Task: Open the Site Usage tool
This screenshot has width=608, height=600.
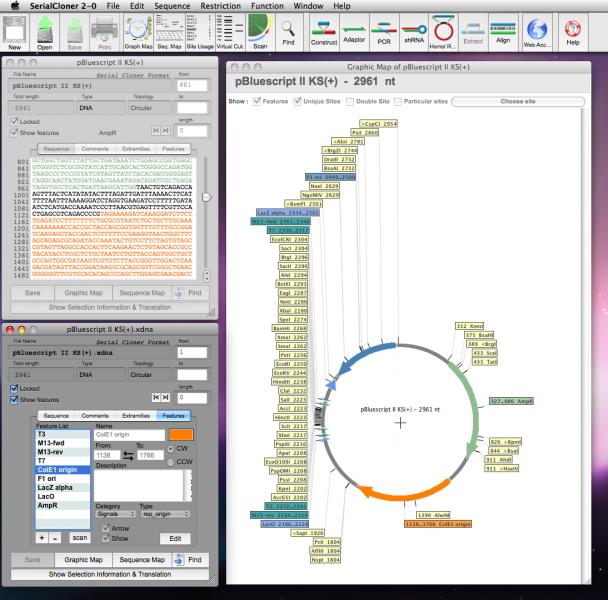Action: click(200, 32)
